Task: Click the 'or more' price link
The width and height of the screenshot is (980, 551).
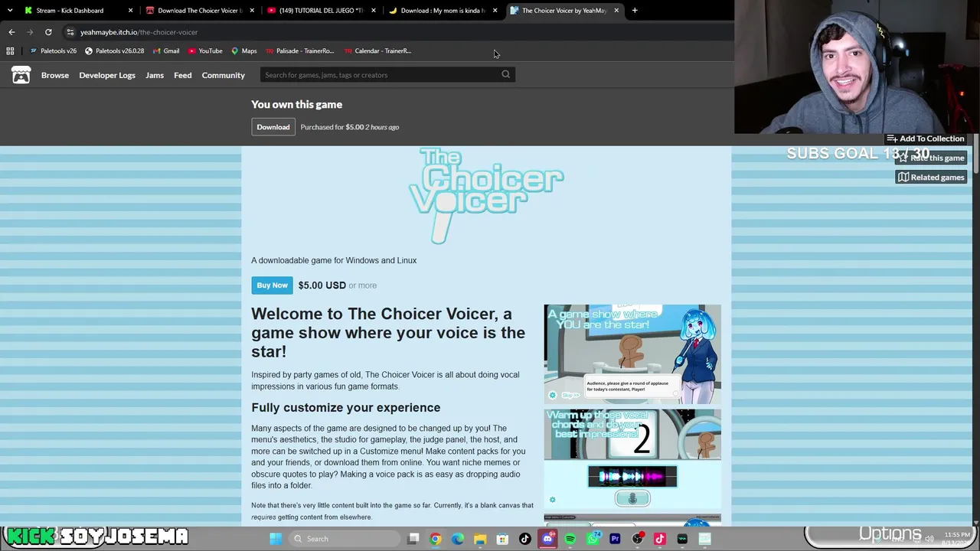Action: pyautogui.click(x=363, y=285)
